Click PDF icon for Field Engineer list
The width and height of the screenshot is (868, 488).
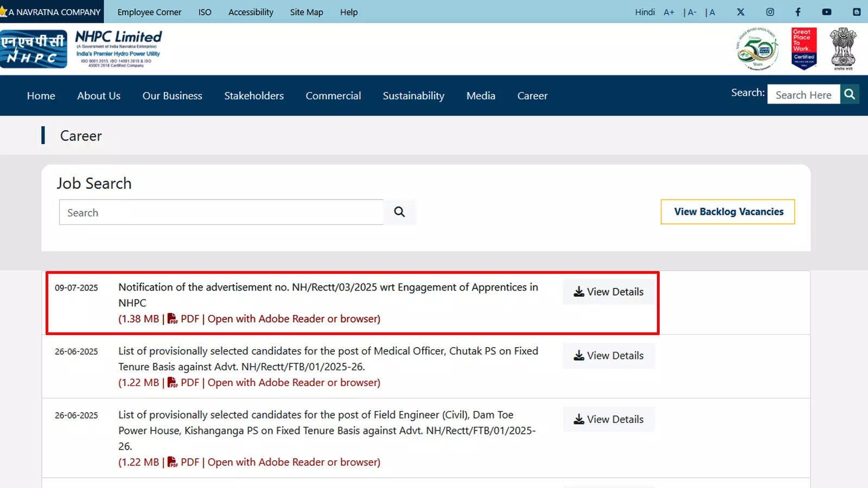173,463
